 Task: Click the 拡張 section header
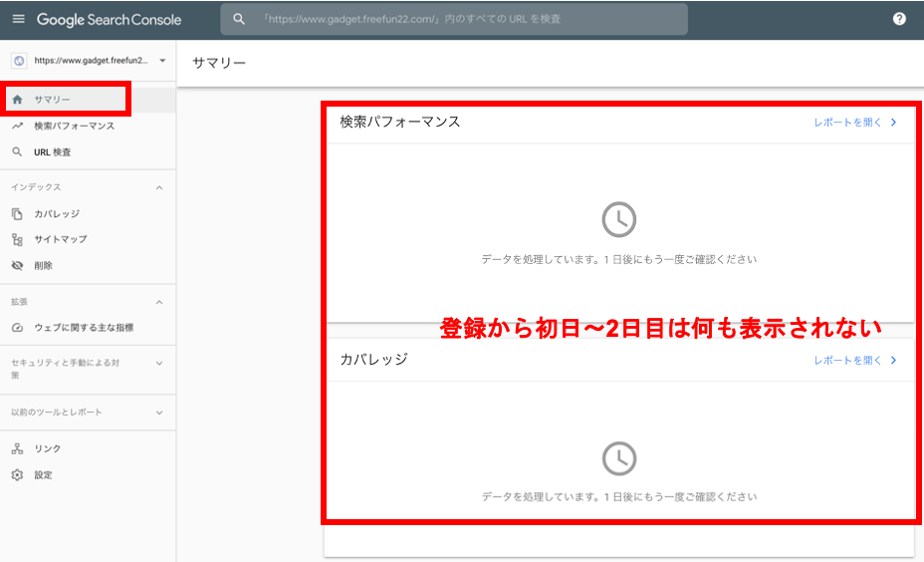tap(20, 301)
